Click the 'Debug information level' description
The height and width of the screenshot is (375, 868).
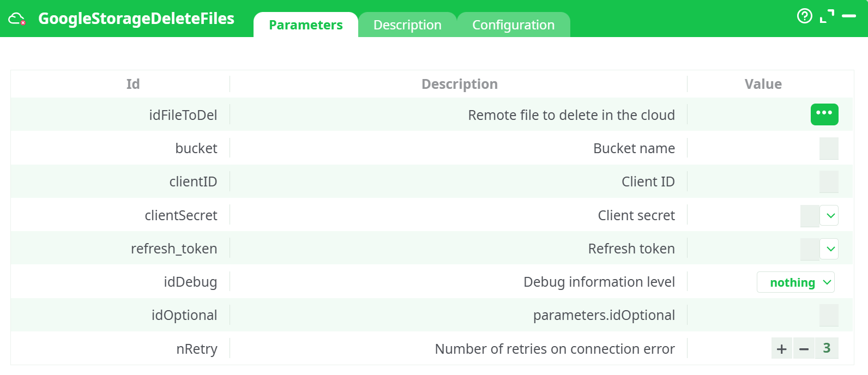pyautogui.click(x=599, y=282)
